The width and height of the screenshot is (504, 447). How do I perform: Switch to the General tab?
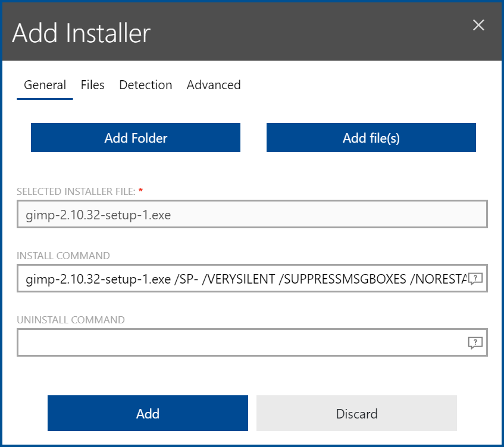pyautogui.click(x=45, y=85)
